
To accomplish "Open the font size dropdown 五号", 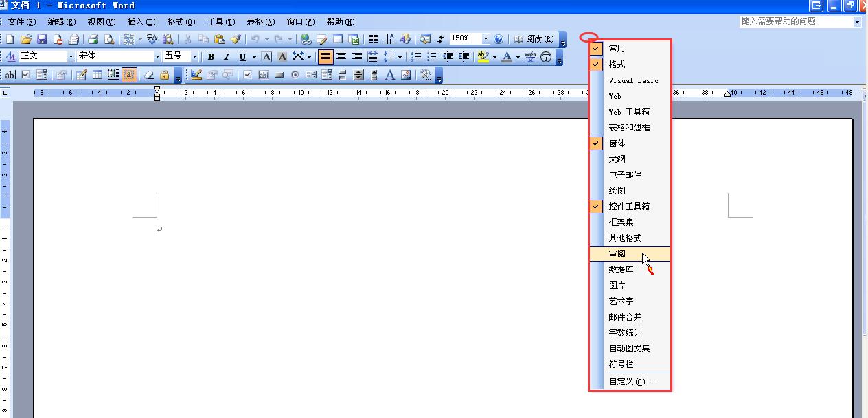I will (x=194, y=57).
